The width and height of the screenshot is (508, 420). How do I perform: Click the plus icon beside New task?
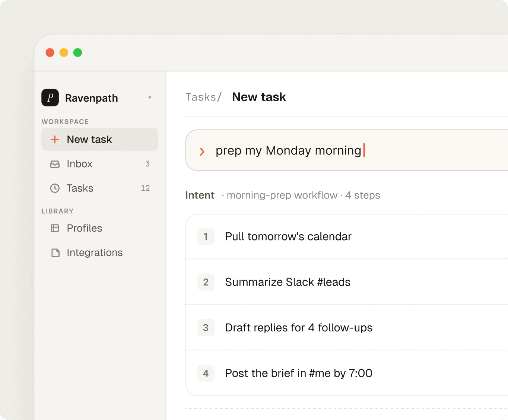pos(55,139)
